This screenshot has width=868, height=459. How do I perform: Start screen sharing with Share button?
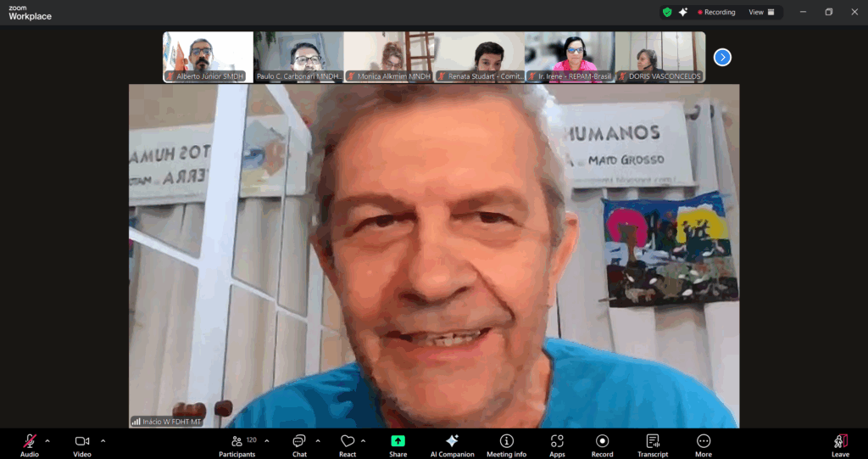point(398,442)
